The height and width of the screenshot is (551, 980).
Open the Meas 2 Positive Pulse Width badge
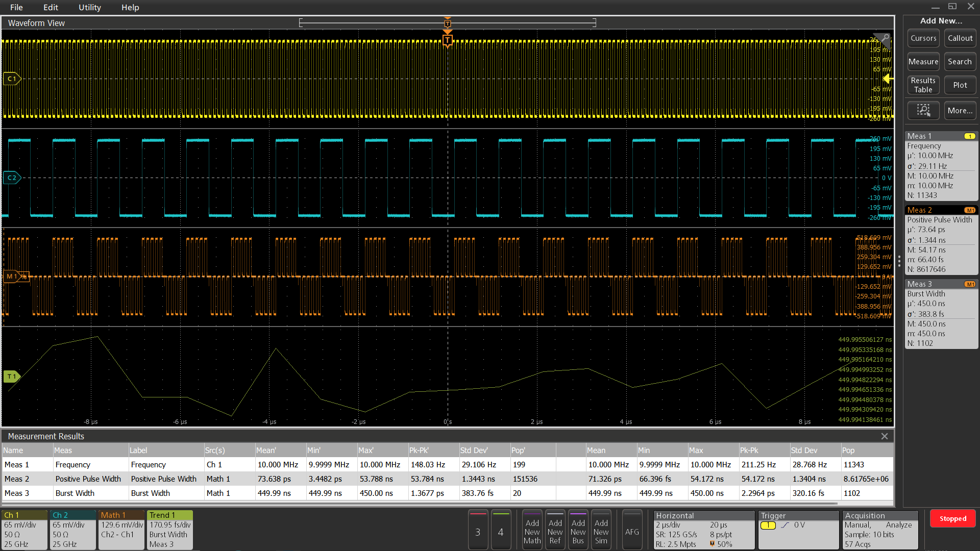(x=941, y=240)
